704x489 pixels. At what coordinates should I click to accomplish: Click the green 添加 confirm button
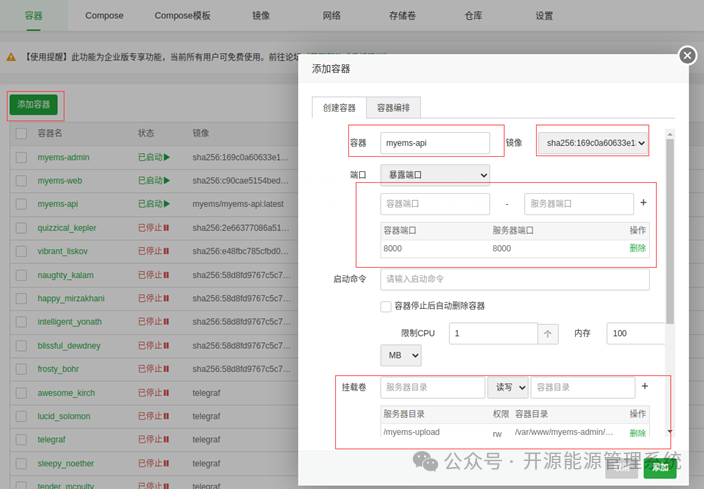point(660,467)
